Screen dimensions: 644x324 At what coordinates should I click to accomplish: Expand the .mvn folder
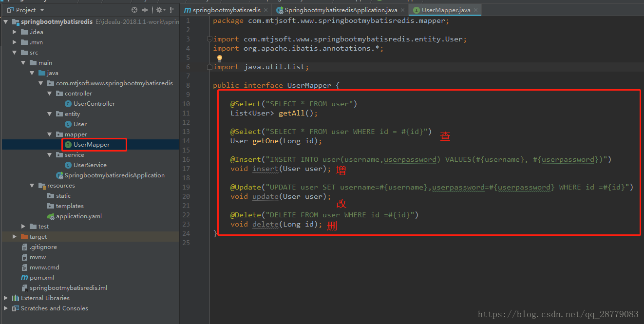click(15, 42)
